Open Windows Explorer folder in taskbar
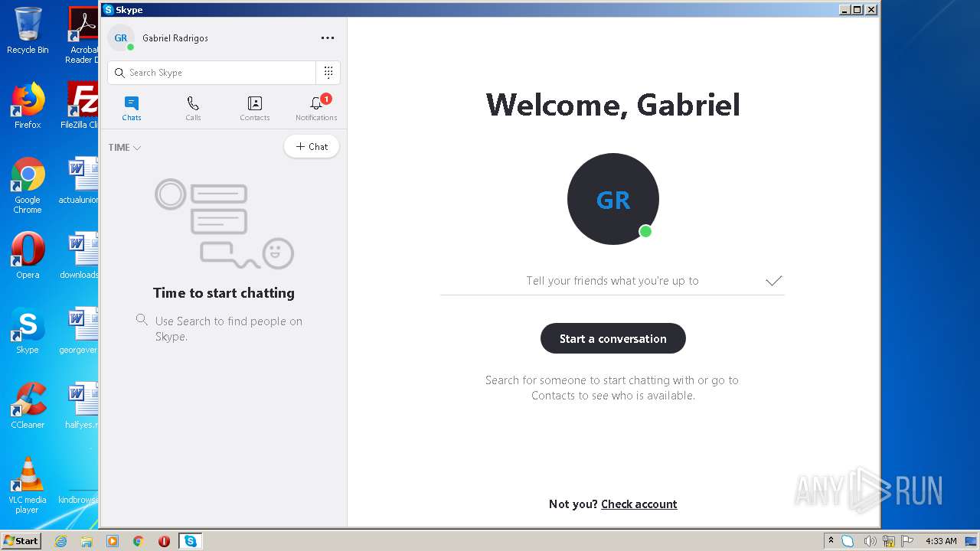Viewport: 980px width, 551px height. (87, 541)
